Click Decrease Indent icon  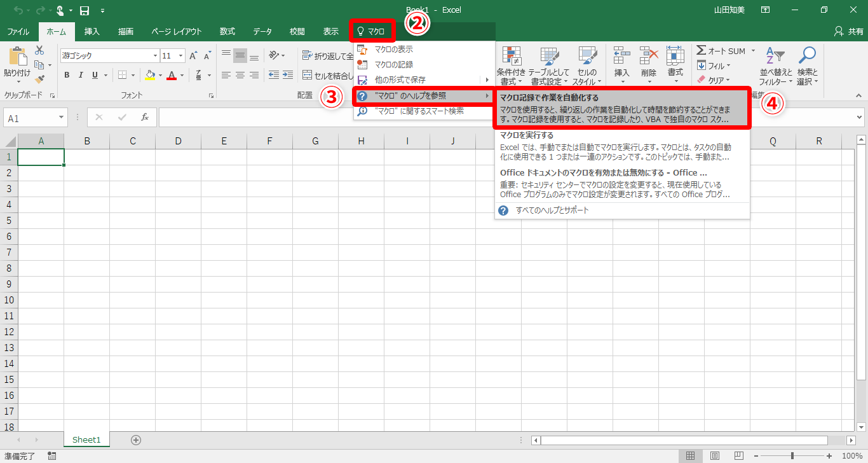tap(274, 75)
